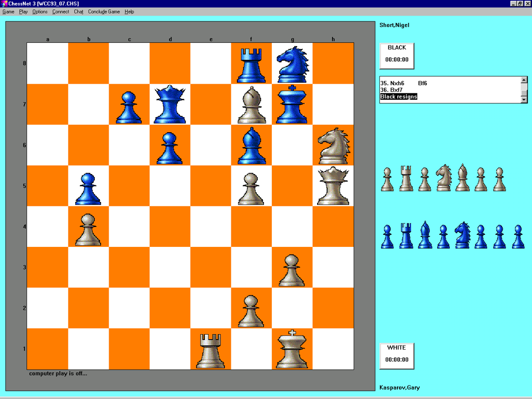This screenshot has width=532, height=399.
Task: Click the white knight on h6
Action: 333,146
